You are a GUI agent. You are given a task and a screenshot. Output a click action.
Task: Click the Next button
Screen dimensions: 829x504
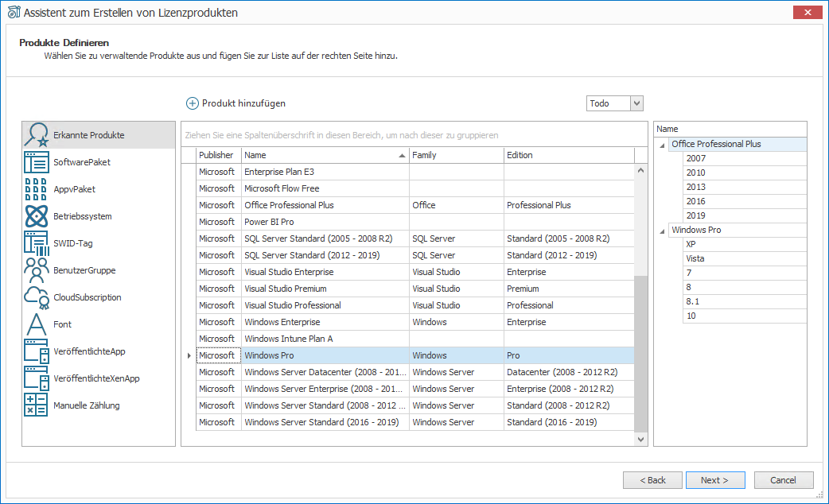click(715, 480)
